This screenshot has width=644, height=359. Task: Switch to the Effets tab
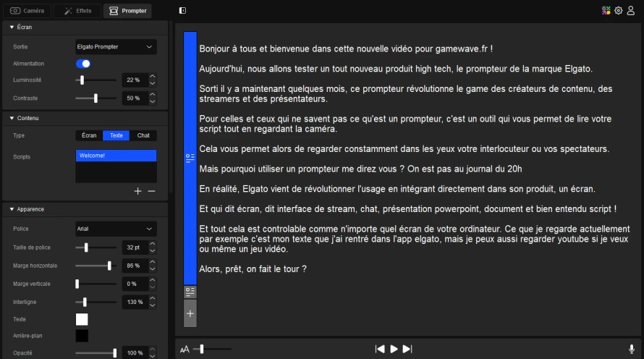[x=77, y=11]
